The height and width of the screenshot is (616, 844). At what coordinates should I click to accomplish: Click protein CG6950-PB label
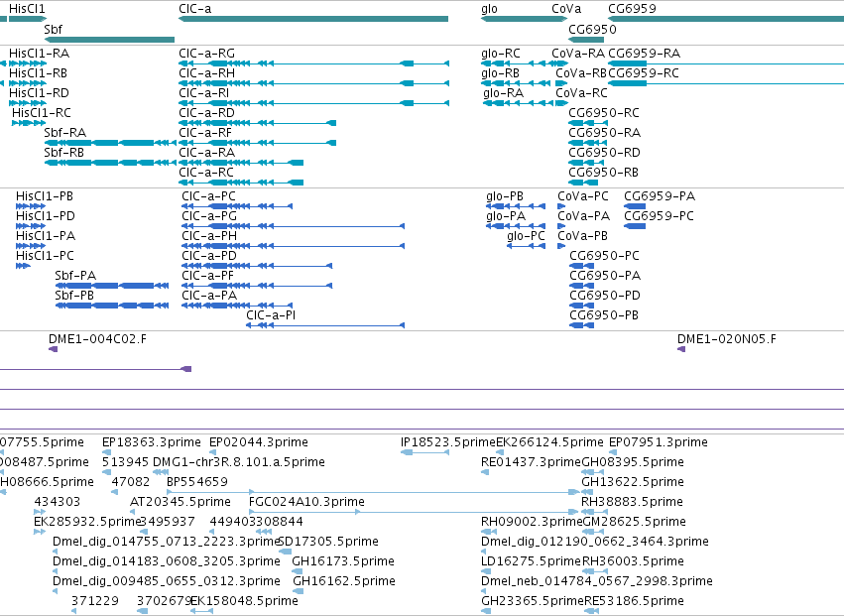pyautogui.click(x=604, y=315)
